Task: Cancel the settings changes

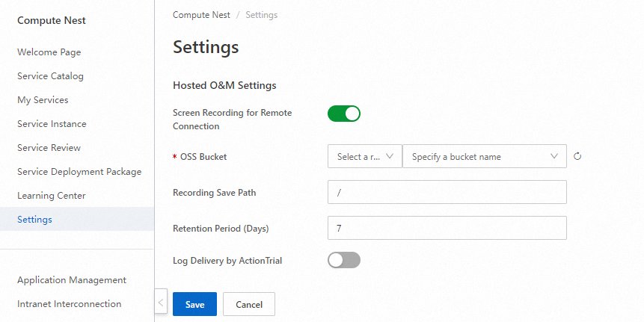Action: click(249, 305)
